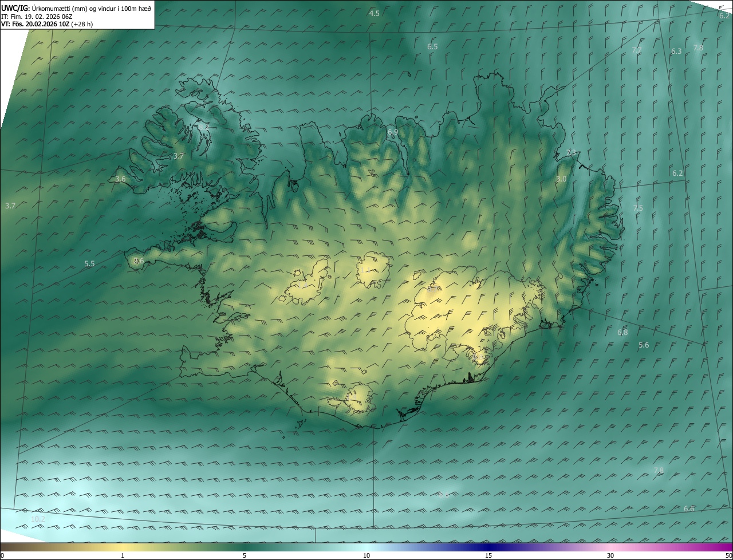Select the 30 tick on the colour scale
Screen dimensions: 733x560
[x=610, y=556]
